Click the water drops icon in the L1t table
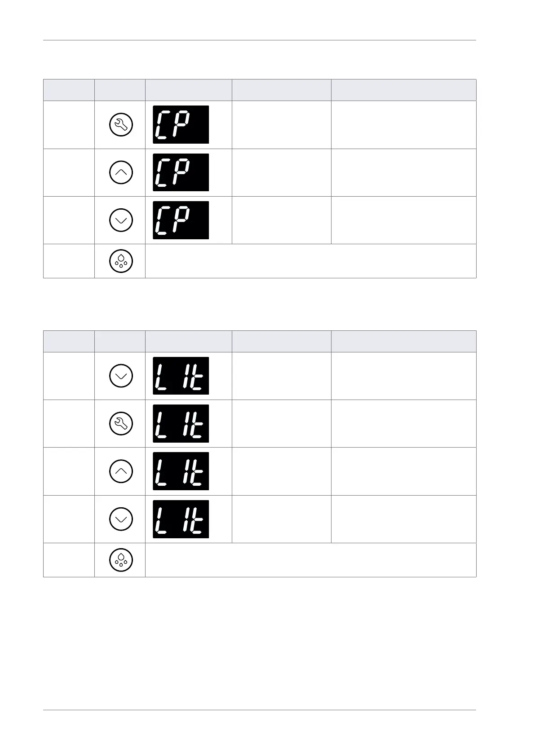Image resolution: width=535 pixels, height=756 pixels. point(121,560)
